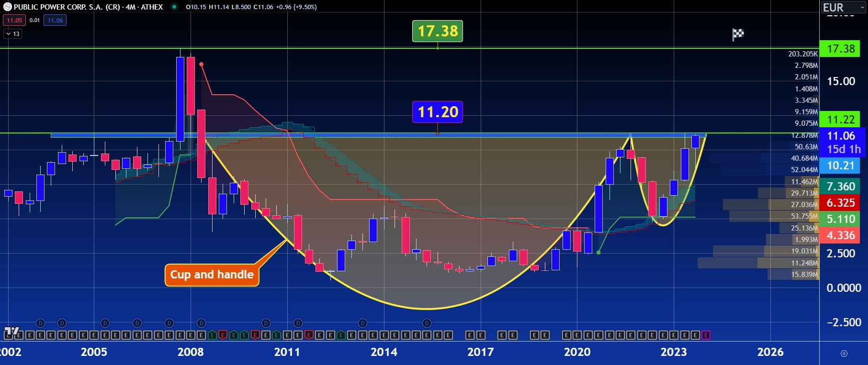The height and width of the screenshot is (365, 868).
Task: Click the first green earnings marker after 2008
Action: point(212,335)
